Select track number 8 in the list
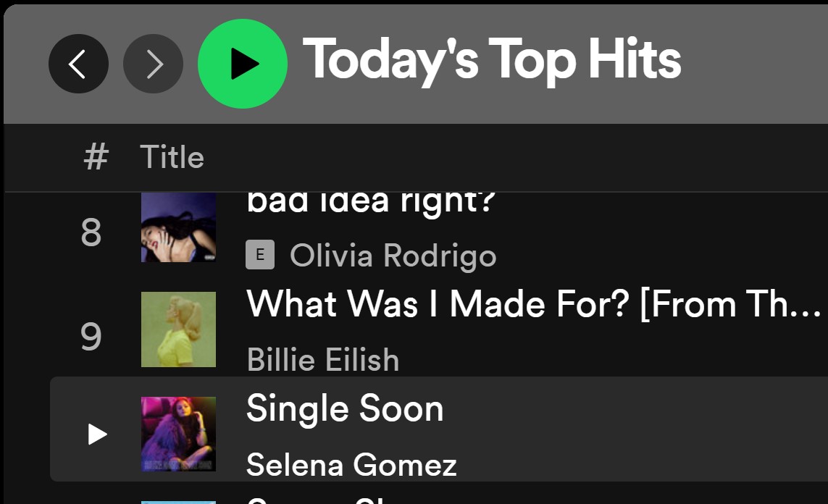 tap(91, 232)
